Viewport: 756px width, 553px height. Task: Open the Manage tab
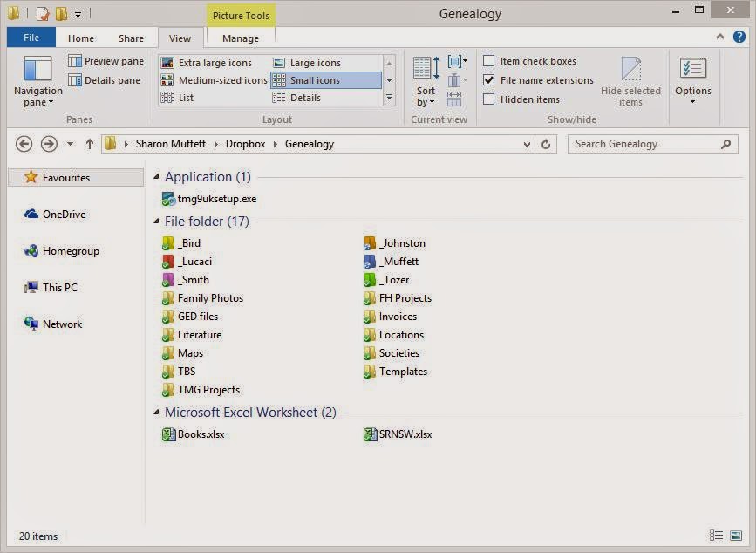pos(241,38)
